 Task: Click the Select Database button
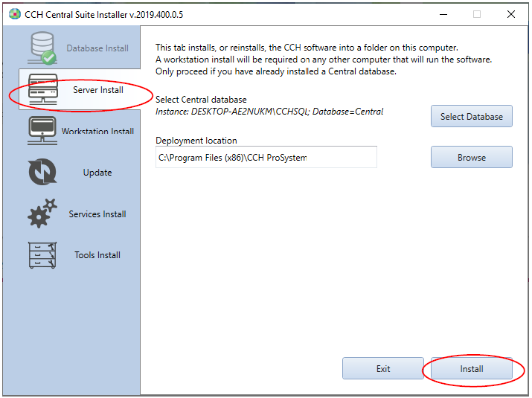coord(471,116)
